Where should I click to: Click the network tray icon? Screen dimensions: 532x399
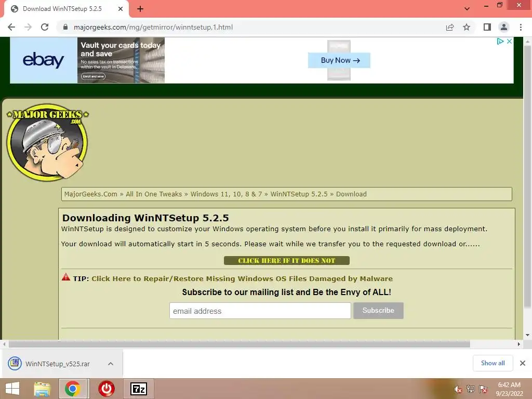point(471,389)
